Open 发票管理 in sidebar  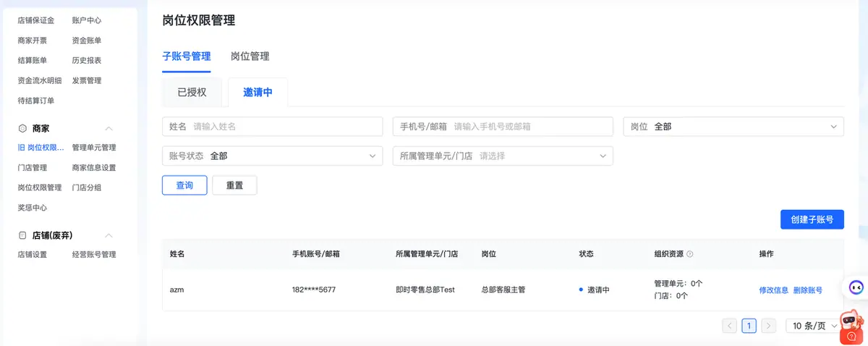87,81
